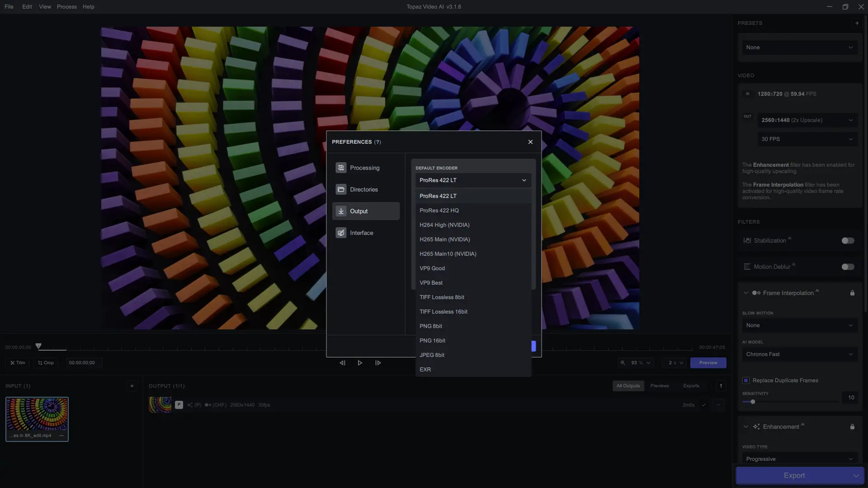Open the 30 FPS output dropdown
This screenshot has height=488, width=868.
[x=807, y=139]
